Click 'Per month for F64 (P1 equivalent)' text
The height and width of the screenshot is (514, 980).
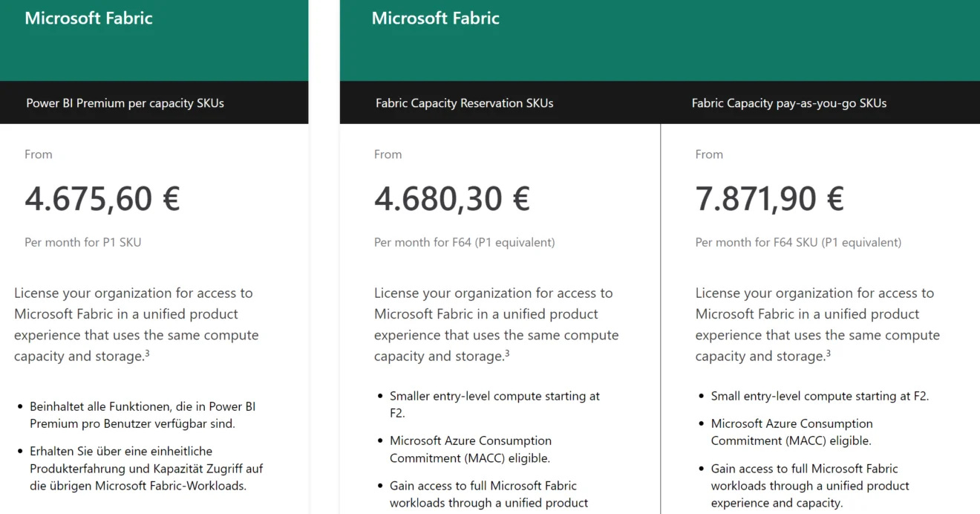464,242
